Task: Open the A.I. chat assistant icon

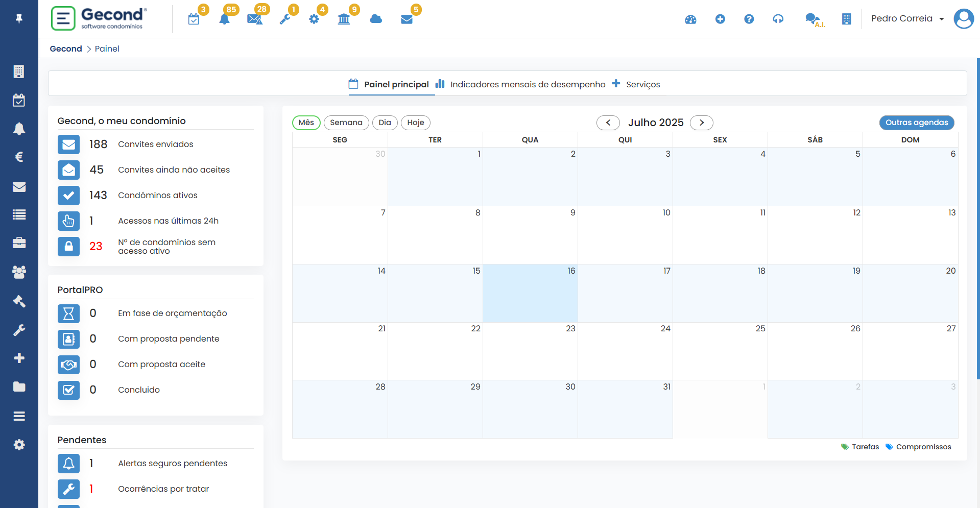Action: (x=814, y=19)
